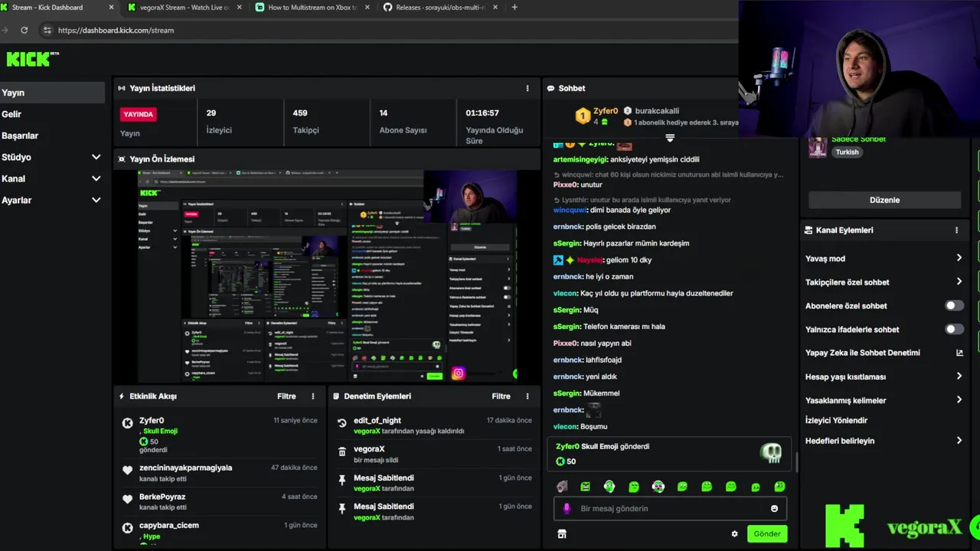Switch to Releases sorayuki obs-multi tab
The width and height of the screenshot is (980, 551).
(439, 8)
